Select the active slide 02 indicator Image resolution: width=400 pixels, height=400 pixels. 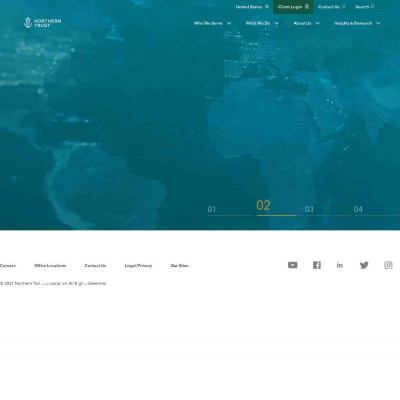(263, 205)
